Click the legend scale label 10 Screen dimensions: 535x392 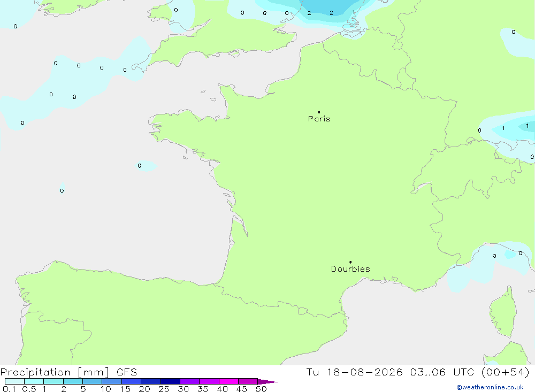point(105,389)
